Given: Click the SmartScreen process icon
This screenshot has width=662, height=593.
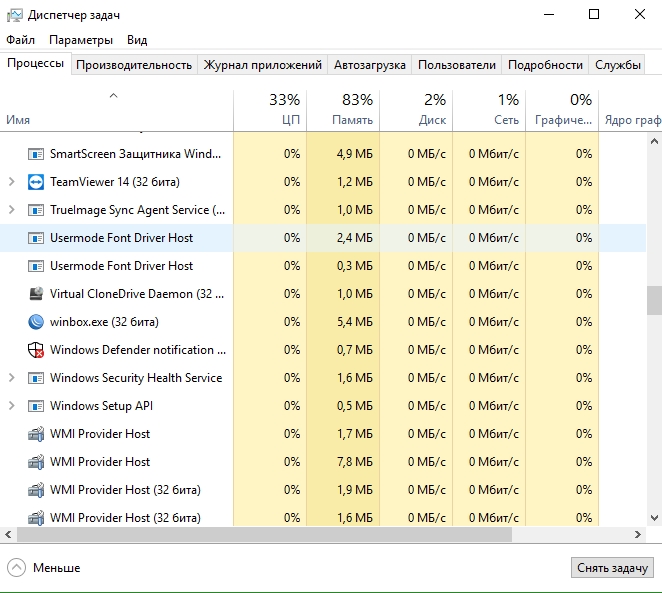Looking at the screenshot, I should 36,154.
